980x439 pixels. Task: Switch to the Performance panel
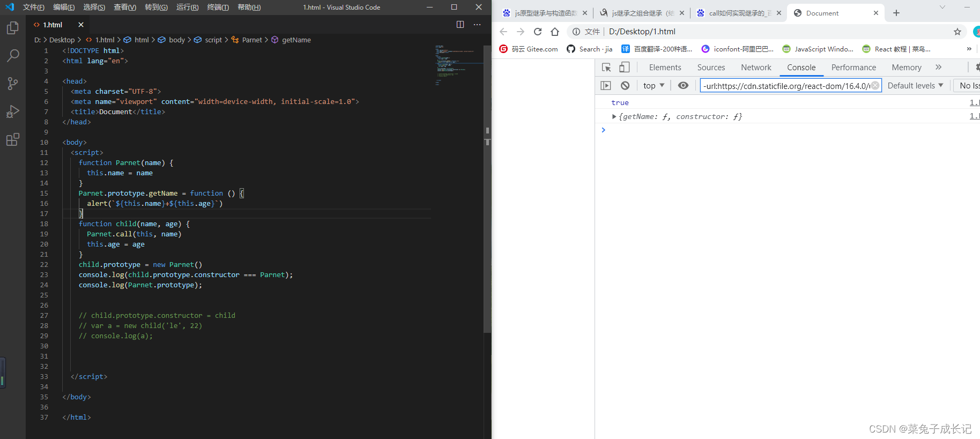(853, 68)
